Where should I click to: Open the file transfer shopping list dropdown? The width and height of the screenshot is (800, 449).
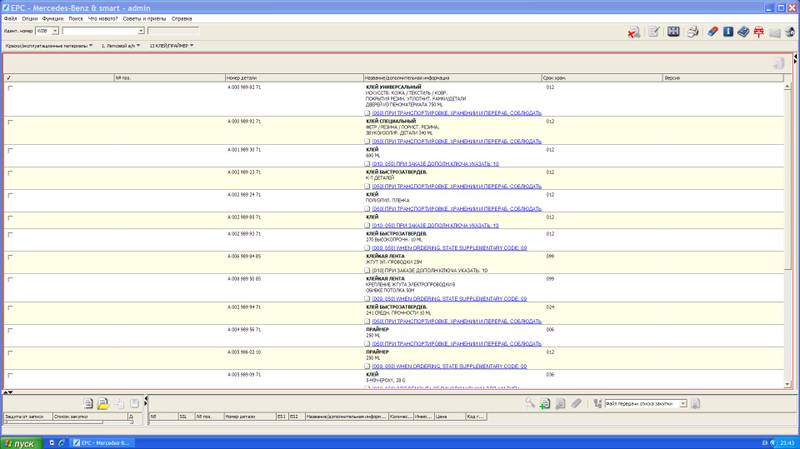[683, 404]
